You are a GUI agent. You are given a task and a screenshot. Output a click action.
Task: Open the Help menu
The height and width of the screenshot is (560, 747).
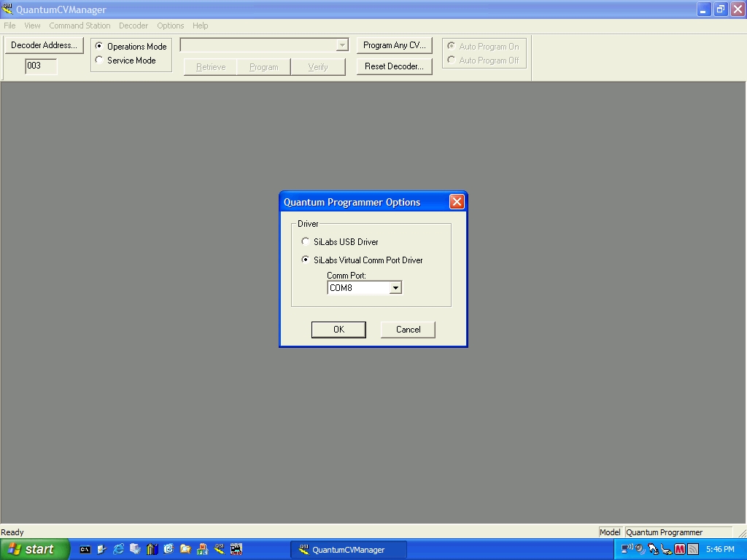coord(200,26)
